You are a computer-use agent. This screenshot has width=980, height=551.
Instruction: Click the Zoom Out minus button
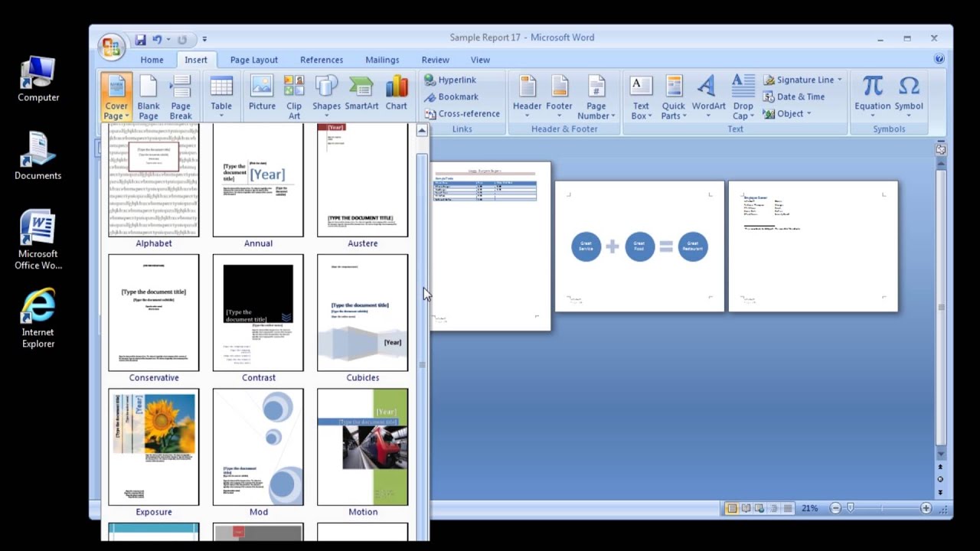click(x=835, y=508)
